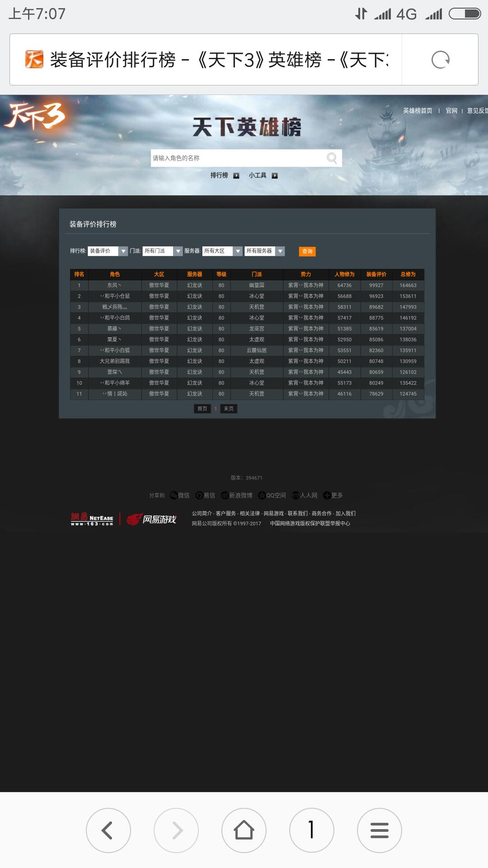Open character 丷和平小白狐
Viewport: 488px width, 868px height.
(x=115, y=350)
